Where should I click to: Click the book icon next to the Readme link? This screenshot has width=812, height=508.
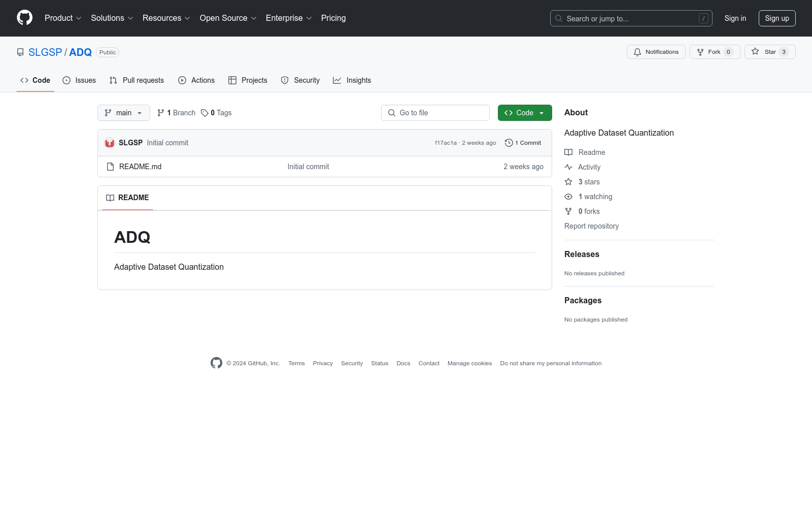coord(568,152)
